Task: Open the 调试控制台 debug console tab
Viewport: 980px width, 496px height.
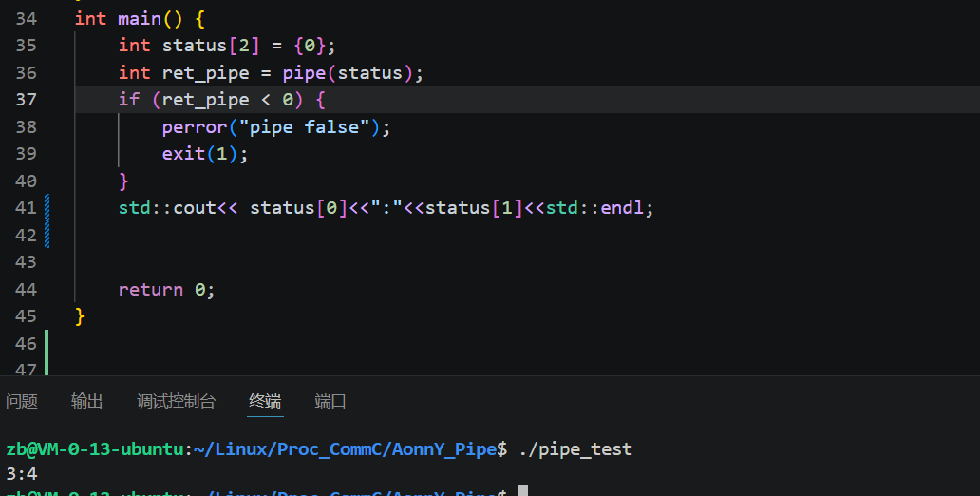Action: 177,401
